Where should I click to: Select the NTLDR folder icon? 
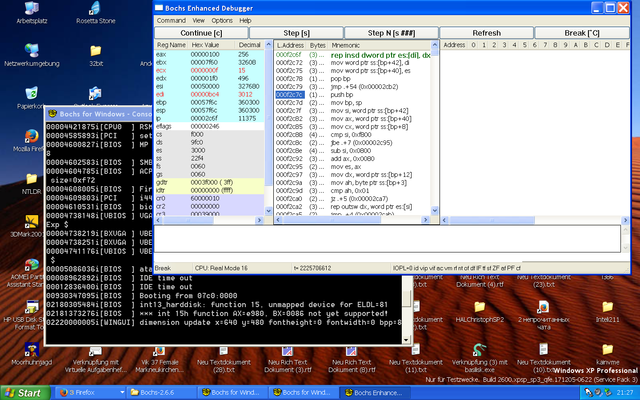pyautogui.click(x=31, y=184)
